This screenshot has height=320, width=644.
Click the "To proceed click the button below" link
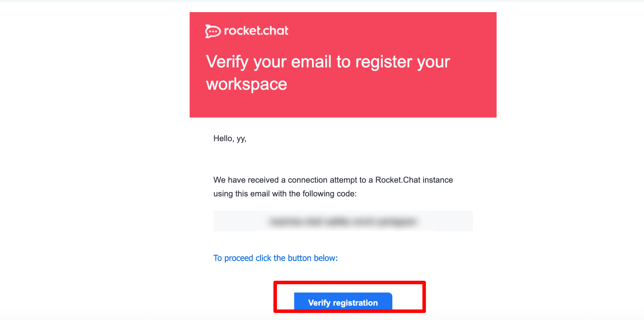pyautogui.click(x=275, y=258)
